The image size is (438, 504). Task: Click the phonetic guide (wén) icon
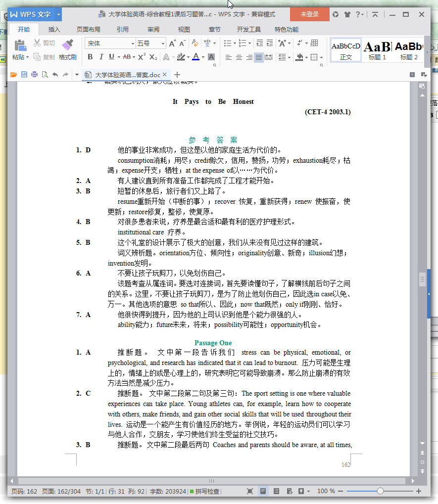coord(207,43)
